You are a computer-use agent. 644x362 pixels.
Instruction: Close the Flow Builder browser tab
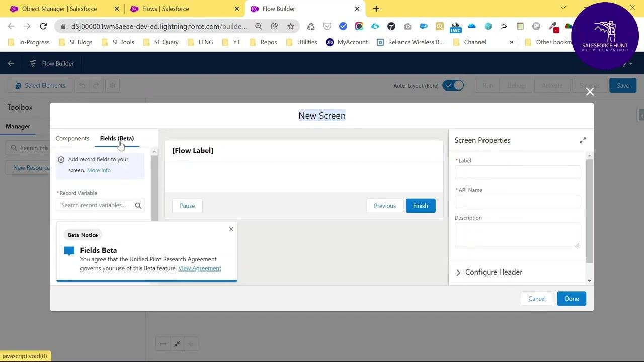click(357, 9)
